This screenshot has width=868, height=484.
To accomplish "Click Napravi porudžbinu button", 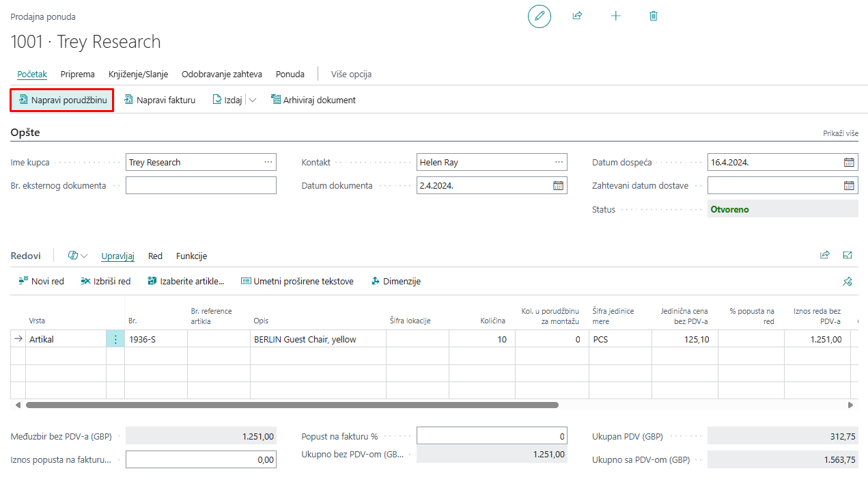I will point(62,100).
